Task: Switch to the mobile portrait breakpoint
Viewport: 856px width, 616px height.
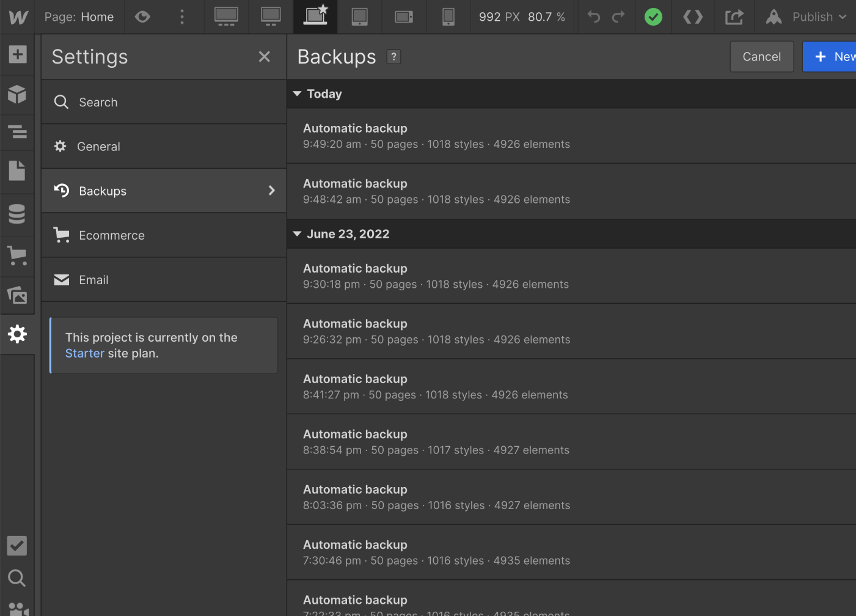Action: coord(448,16)
